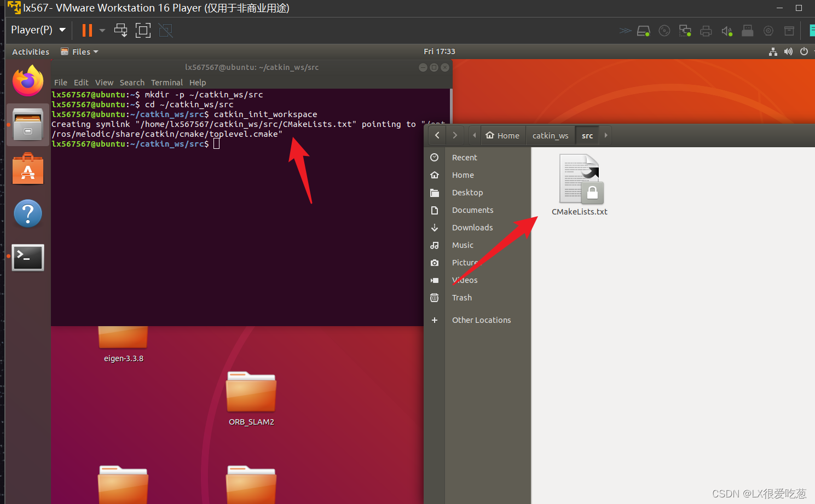Screen dimensions: 815x504
Task: Open the terminal Edit menu
Action: click(x=81, y=83)
